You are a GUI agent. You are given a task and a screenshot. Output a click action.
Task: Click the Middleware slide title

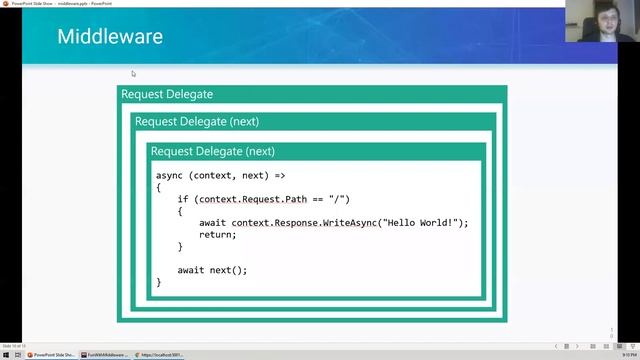coord(110,36)
